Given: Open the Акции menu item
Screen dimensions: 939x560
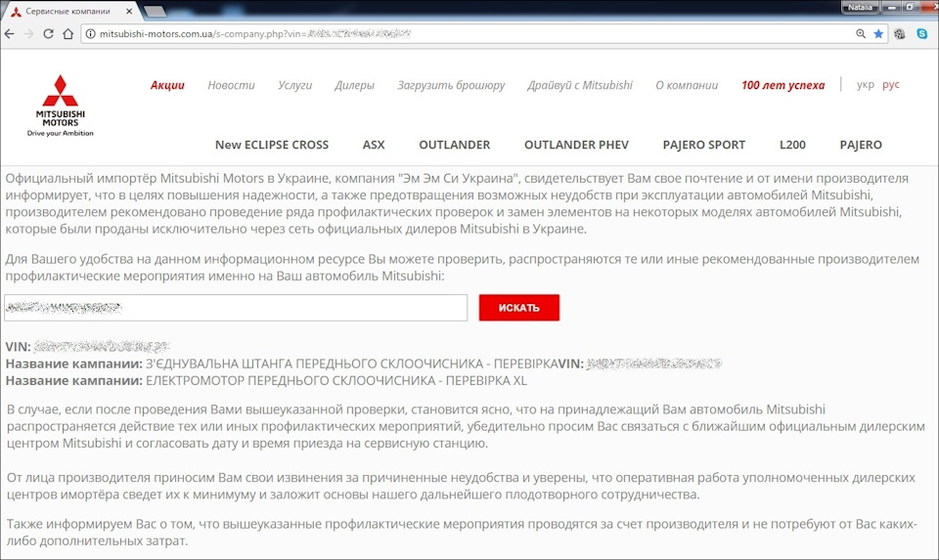Looking at the screenshot, I should 167,85.
